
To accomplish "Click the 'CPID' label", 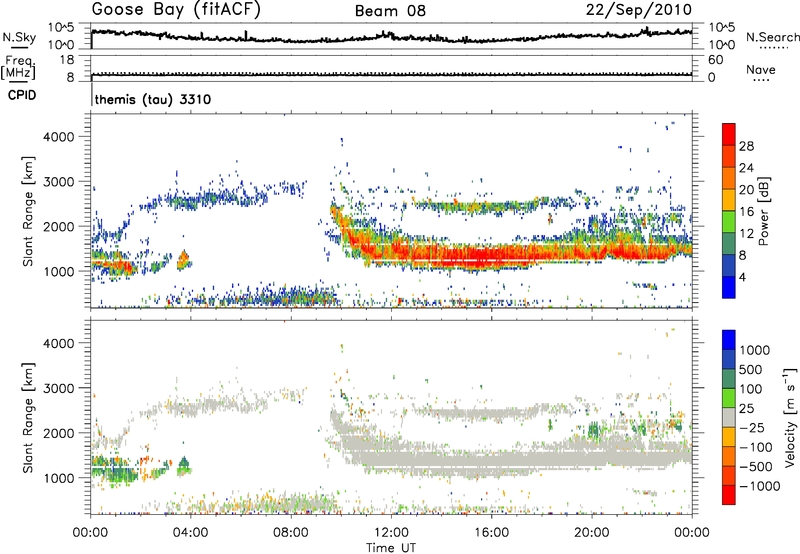I will [x=22, y=95].
